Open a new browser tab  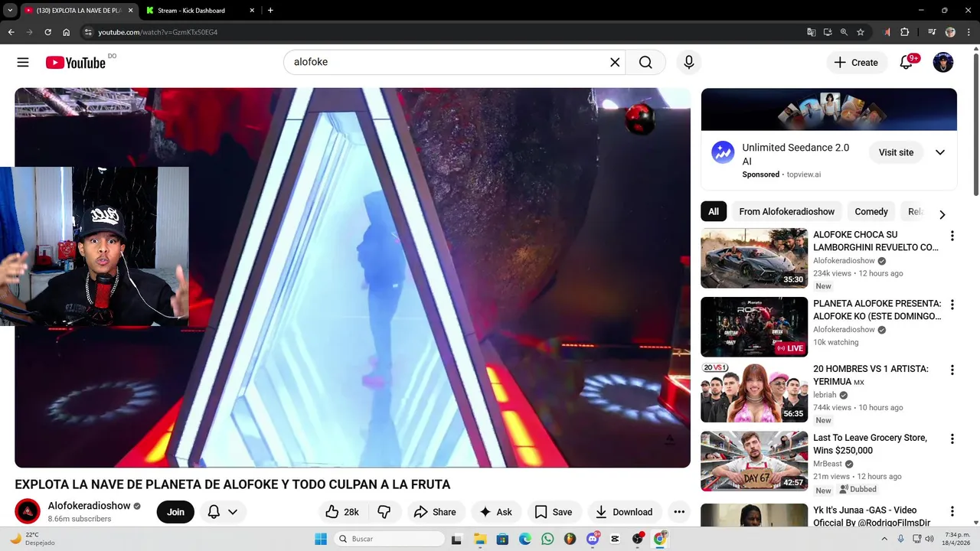(270, 11)
